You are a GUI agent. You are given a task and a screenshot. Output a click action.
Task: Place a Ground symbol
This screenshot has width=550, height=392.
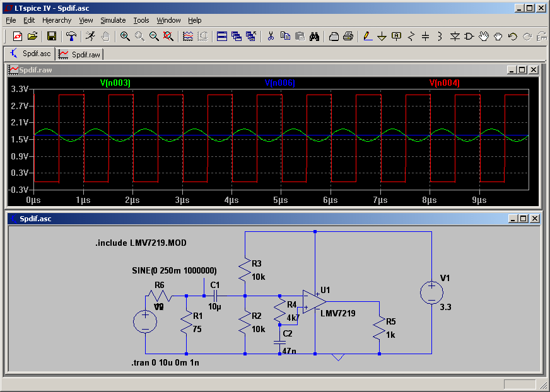pos(382,36)
